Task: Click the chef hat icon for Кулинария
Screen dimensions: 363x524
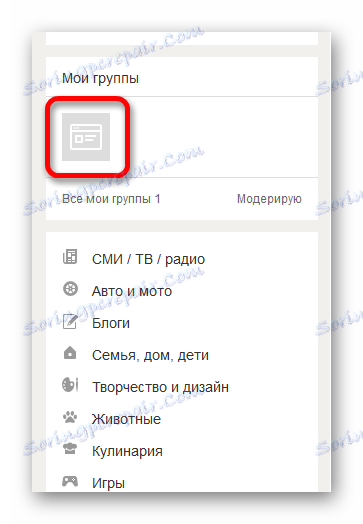Action: point(70,449)
